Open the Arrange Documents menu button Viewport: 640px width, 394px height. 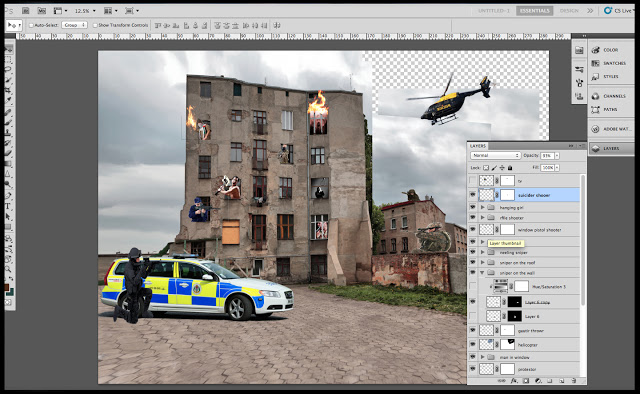tap(110, 11)
